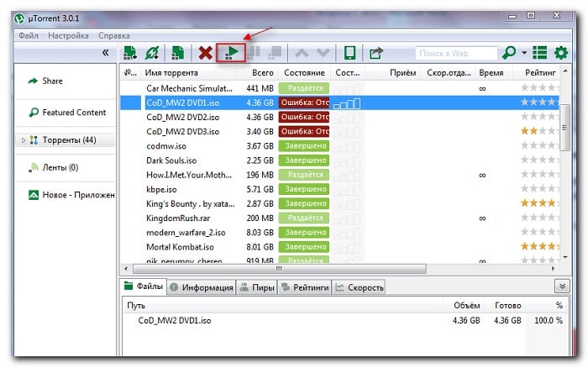The width and height of the screenshot is (588, 368).
Task: Click the Stop torrent toolbar icon
Action: coord(275,53)
